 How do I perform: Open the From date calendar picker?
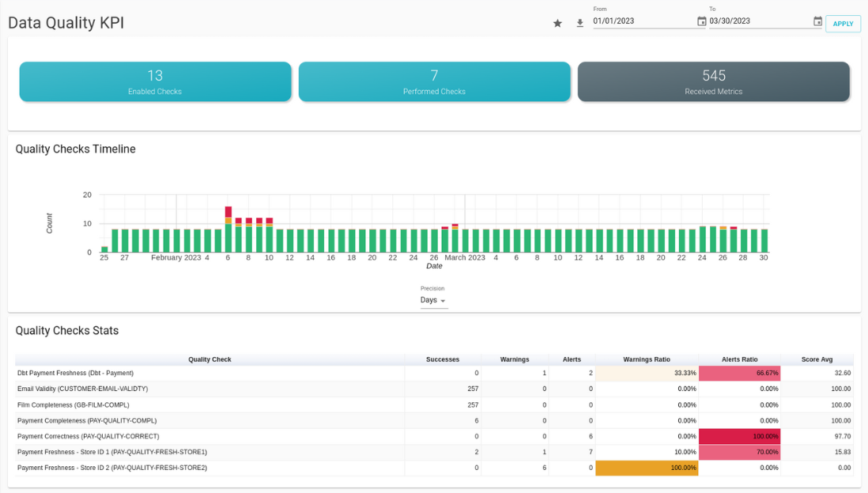coord(701,21)
